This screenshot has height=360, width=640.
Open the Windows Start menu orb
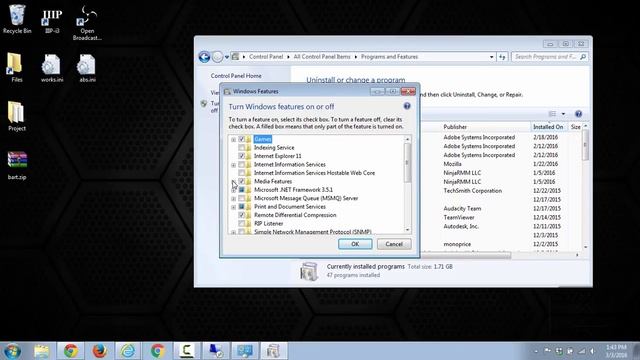12,351
